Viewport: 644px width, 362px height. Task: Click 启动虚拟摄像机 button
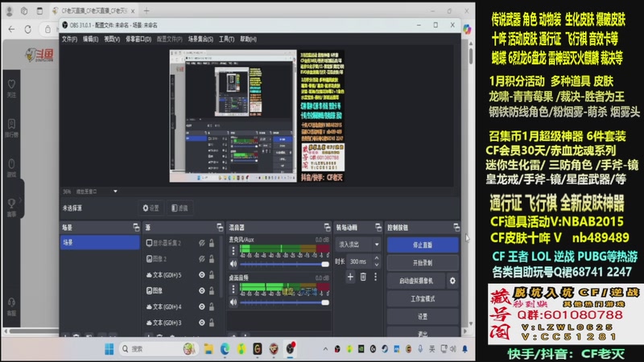[x=416, y=281]
